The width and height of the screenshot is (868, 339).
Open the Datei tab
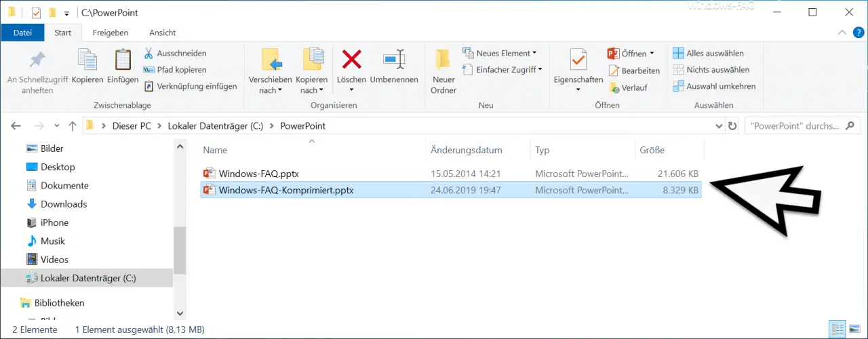[22, 33]
